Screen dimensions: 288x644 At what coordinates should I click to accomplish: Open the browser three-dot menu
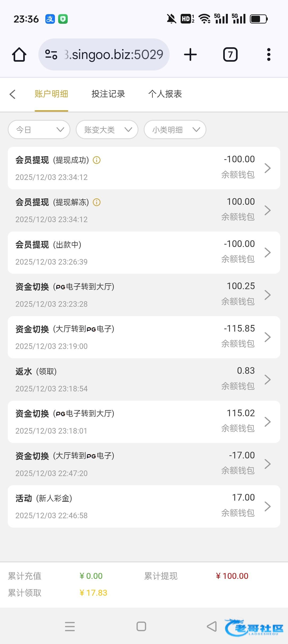click(x=269, y=55)
